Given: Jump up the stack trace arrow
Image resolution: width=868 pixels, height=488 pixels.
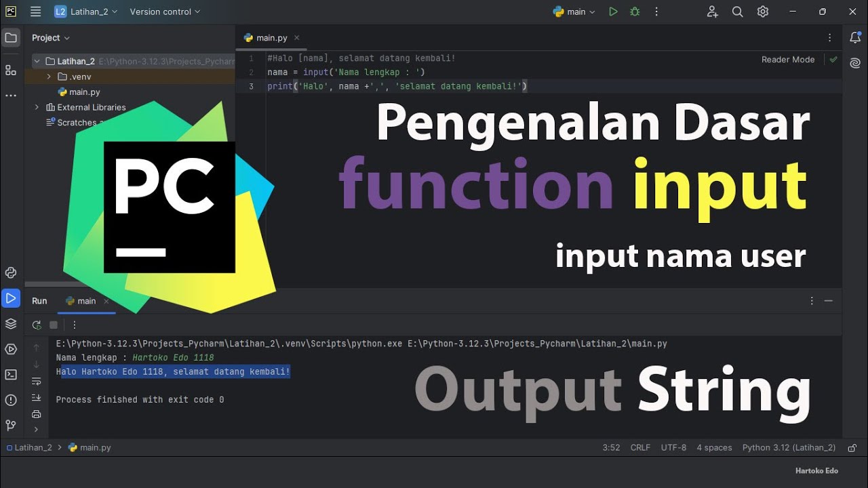Looking at the screenshot, I should [x=37, y=348].
